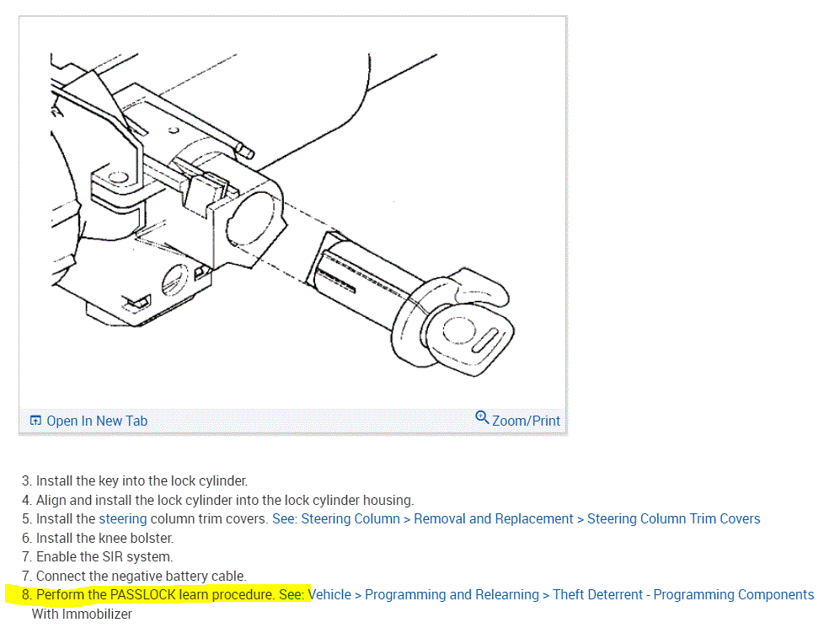Select the Zoom/Print text link
Viewport: 840px width, 628px height.
(526, 421)
